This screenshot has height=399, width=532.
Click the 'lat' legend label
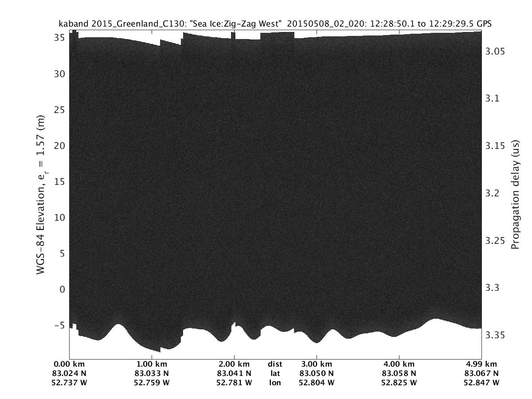[x=275, y=373]
